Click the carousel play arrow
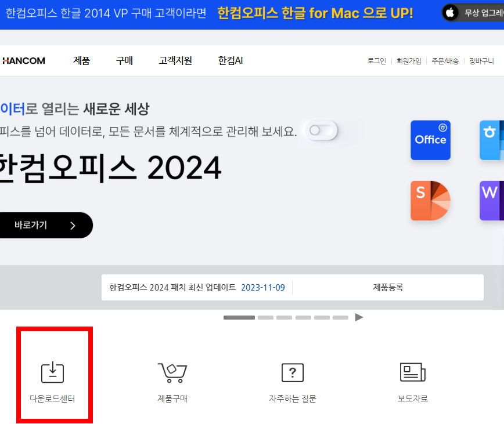The height and width of the screenshot is (424, 504). [x=359, y=317]
